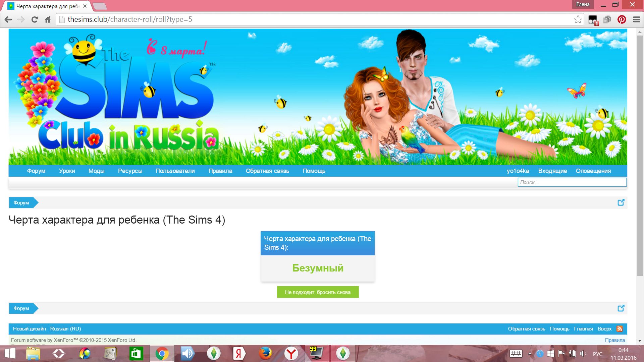The height and width of the screenshot is (362, 644).
Task: Click the РУС language indicator
Action: pos(597,354)
